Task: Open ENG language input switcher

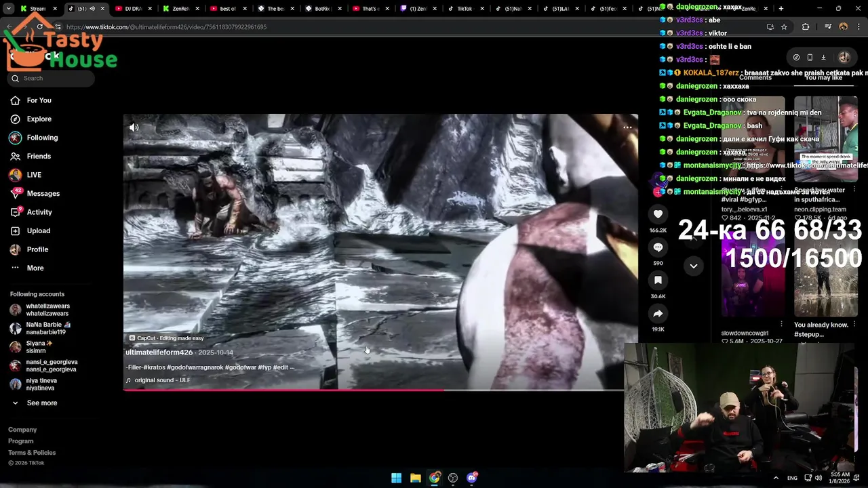Action: pos(792,478)
